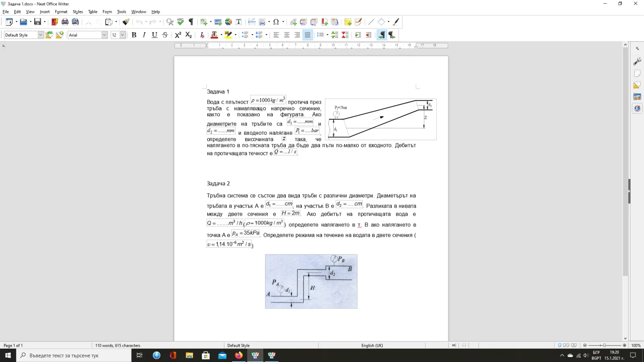The height and width of the screenshot is (362, 644).
Task: Insert special character Omega icon
Action: pyautogui.click(x=276, y=22)
